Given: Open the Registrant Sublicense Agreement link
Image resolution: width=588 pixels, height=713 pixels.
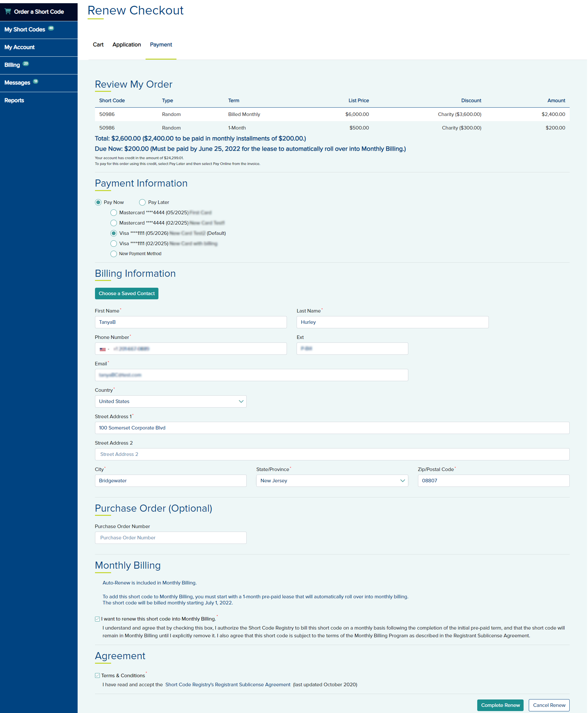Looking at the screenshot, I should 228,685.
